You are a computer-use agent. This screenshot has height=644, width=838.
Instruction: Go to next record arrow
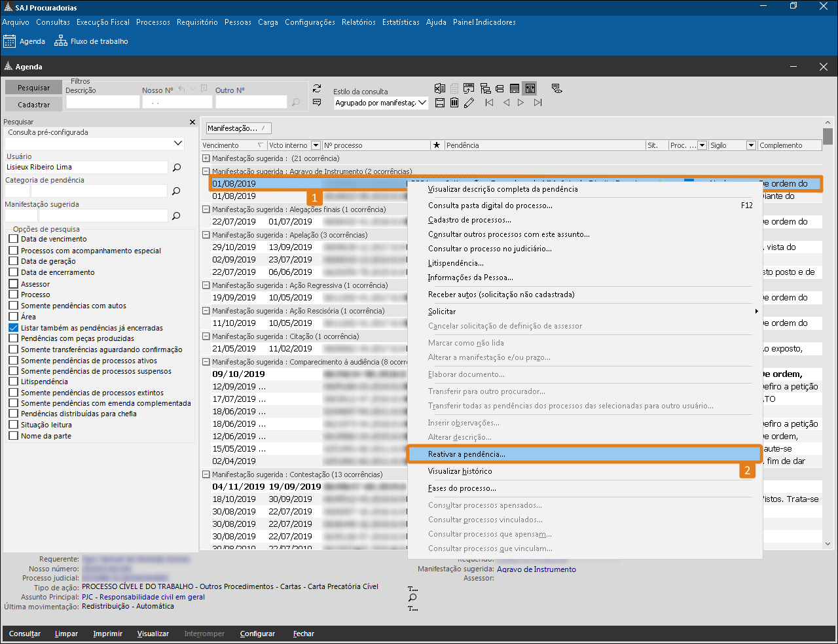point(521,103)
